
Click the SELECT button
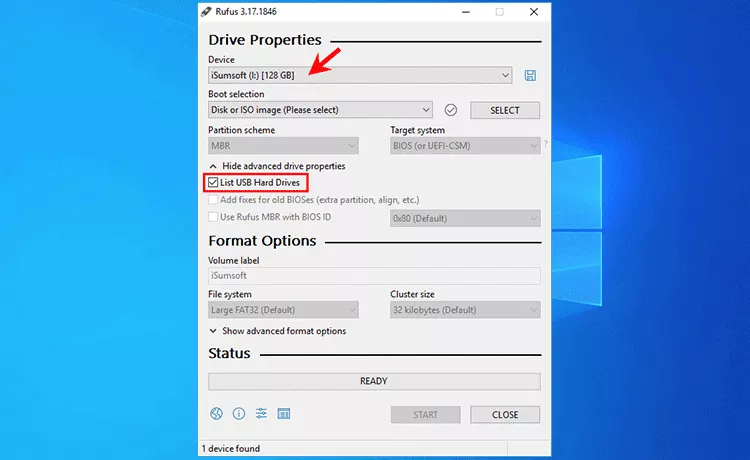point(505,110)
